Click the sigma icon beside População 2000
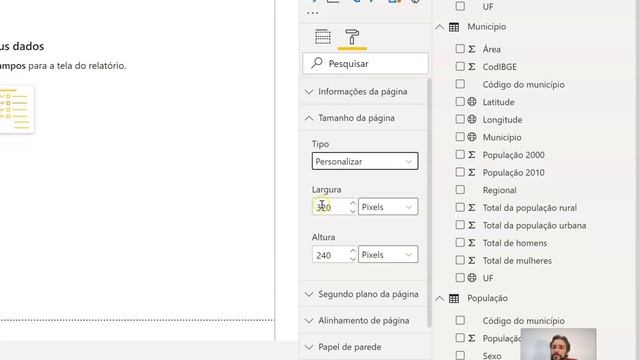This screenshot has width=640, height=360. (472, 155)
